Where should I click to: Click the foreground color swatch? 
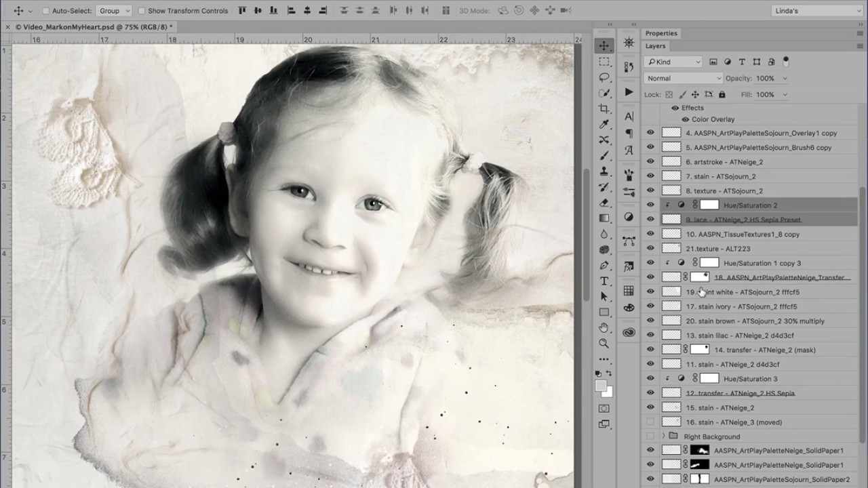tap(601, 386)
